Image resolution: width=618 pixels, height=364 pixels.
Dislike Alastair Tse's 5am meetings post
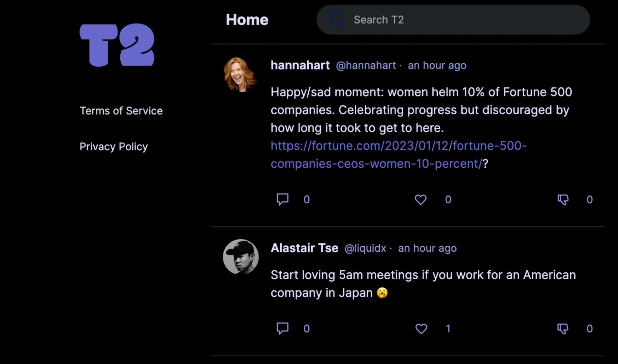coord(563,329)
